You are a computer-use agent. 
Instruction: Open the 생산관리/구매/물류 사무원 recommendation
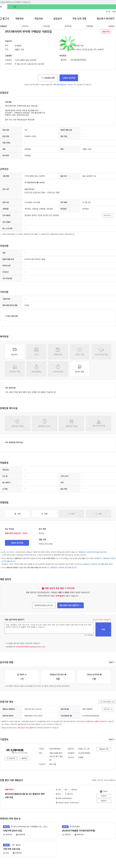79,831
